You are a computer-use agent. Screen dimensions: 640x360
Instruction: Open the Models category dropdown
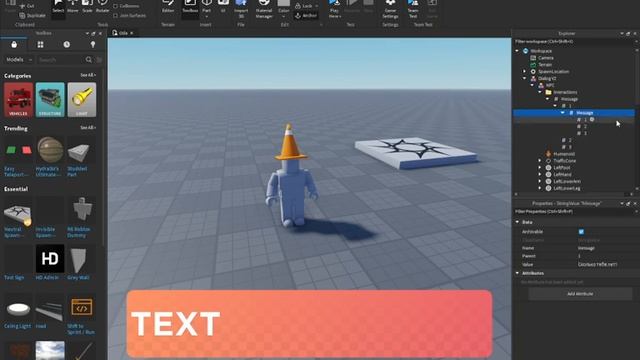[19, 60]
